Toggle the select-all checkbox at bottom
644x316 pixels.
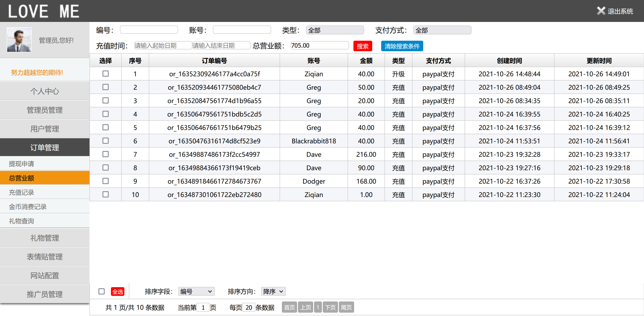[x=102, y=291]
